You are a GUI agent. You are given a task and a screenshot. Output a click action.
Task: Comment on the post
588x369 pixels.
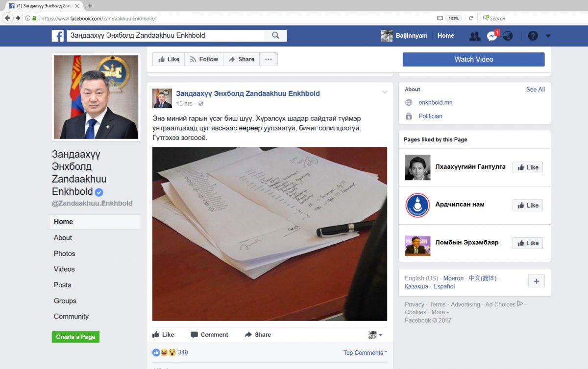(x=209, y=335)
